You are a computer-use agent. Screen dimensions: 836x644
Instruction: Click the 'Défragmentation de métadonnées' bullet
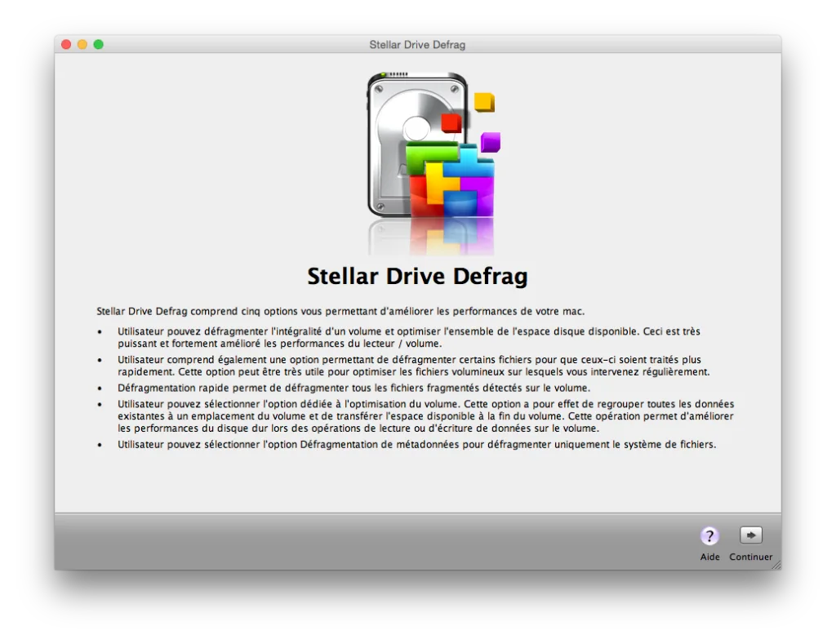click(417, 445)
